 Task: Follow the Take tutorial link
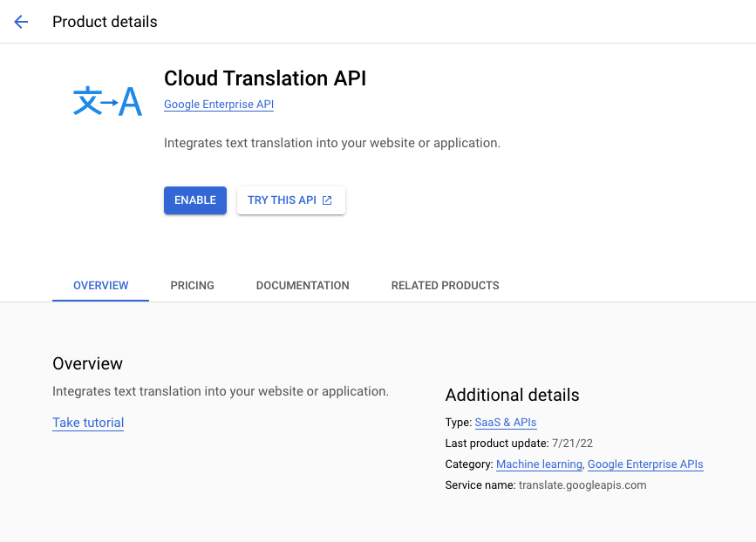88,423
